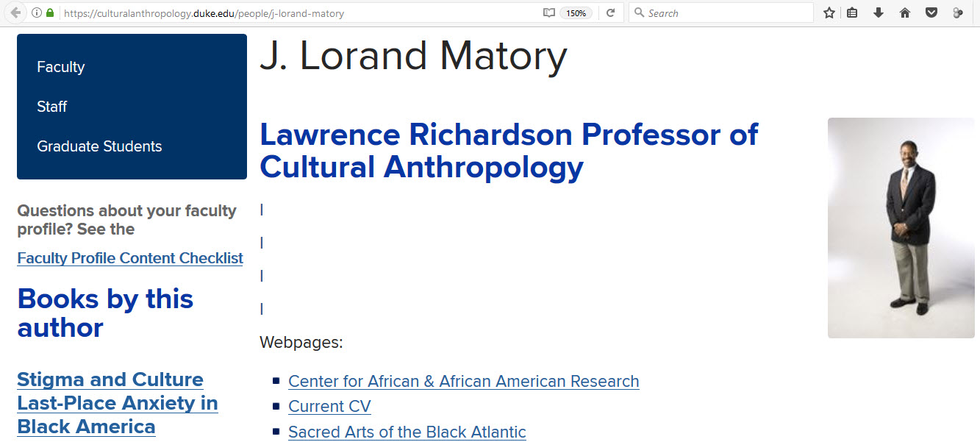Click the browser back arrow button

click(15, 13)
